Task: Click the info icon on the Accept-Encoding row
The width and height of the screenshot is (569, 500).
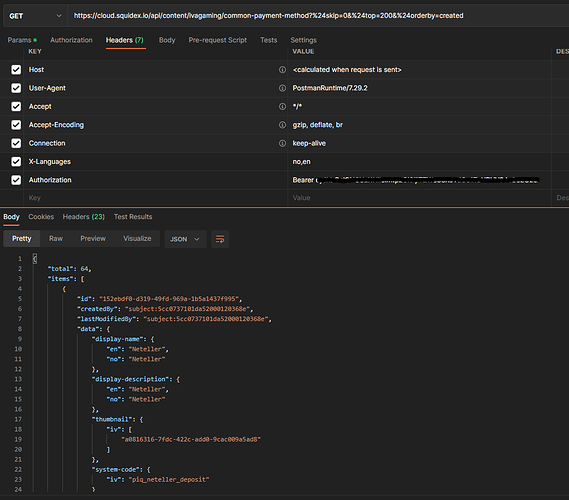Action: 282,125
